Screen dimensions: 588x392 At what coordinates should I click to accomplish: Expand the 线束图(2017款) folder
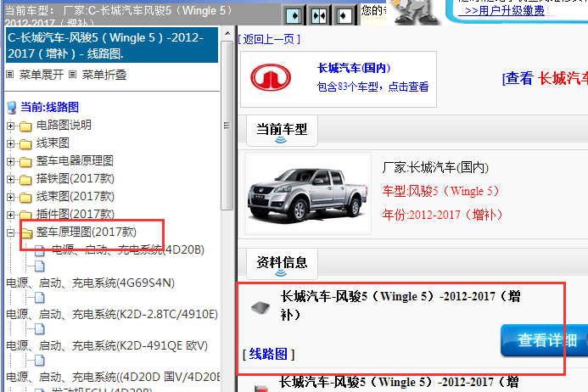(x=10, y=198)
